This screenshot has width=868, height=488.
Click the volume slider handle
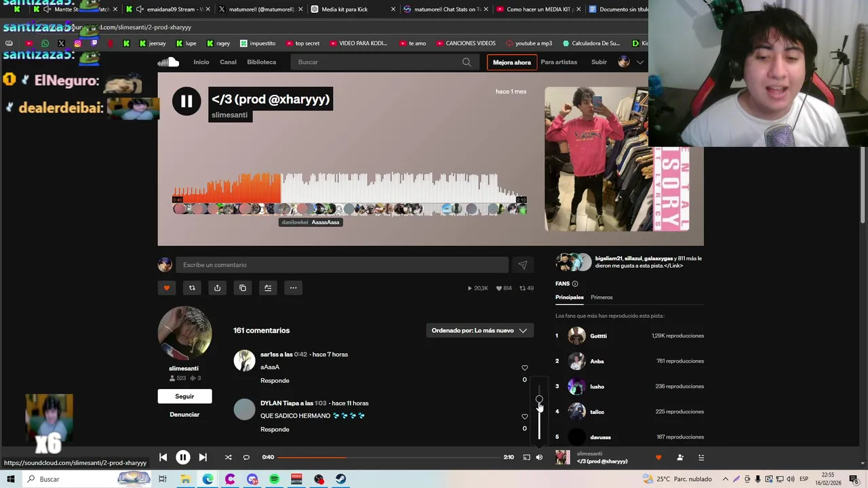539,400
